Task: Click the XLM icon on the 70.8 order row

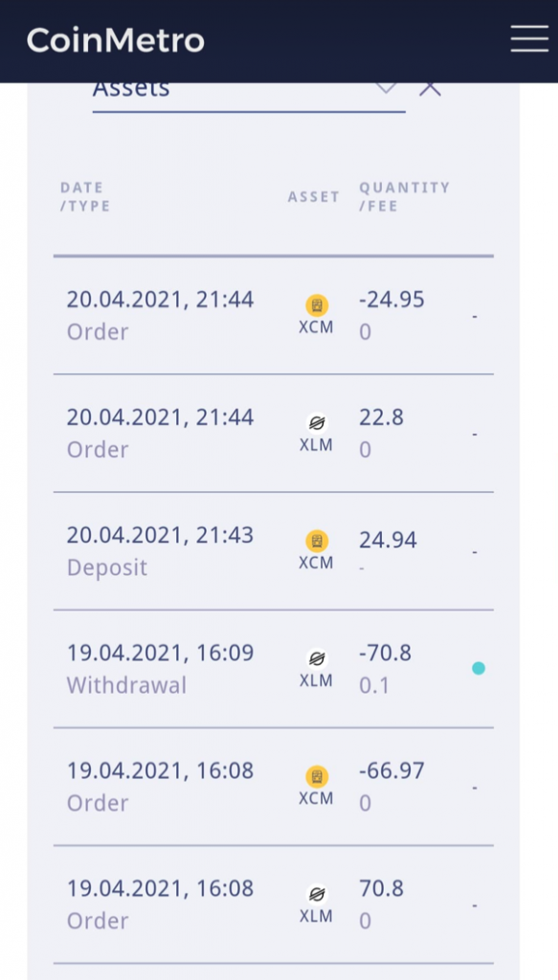Action: [316, 893]
